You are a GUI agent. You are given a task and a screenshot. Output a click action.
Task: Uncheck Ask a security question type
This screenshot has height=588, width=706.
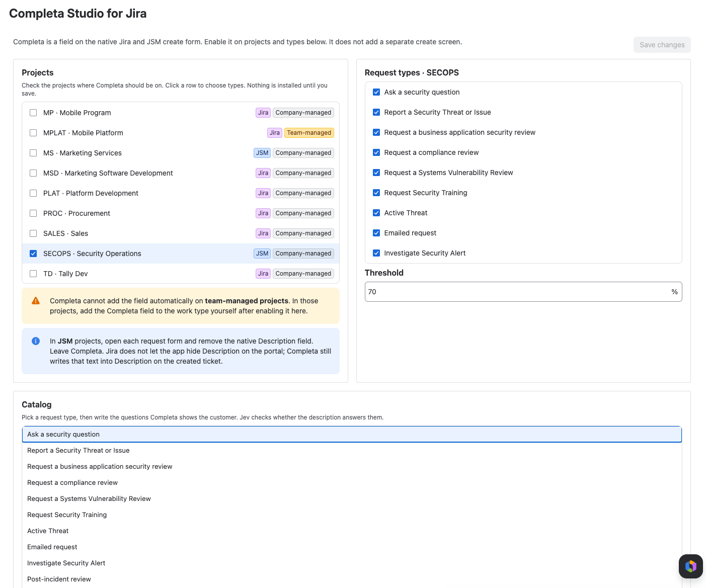376,92
